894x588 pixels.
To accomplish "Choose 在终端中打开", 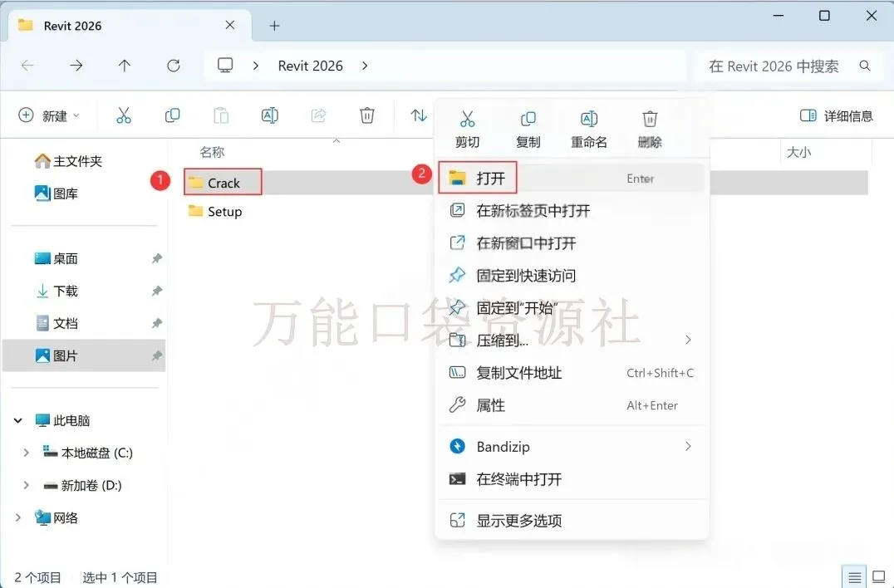I will [572, 479].
